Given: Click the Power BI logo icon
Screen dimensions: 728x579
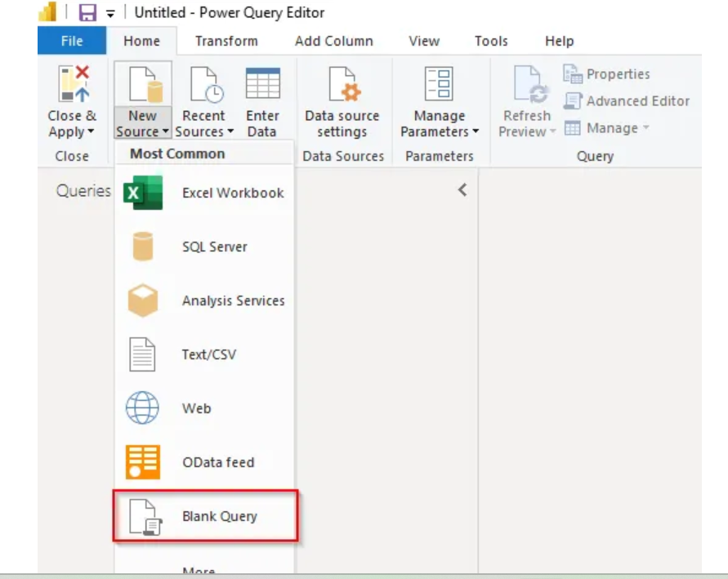Looking at the screenshot, I should pos(47,12).
